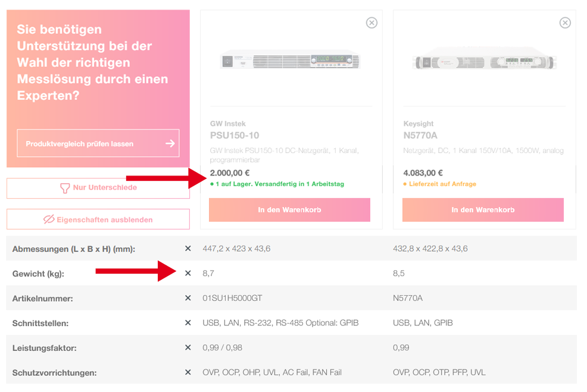The height and width of the screenshot is (392, 587).
Task: Click the Keysight brand name
Action: [418, 124]
